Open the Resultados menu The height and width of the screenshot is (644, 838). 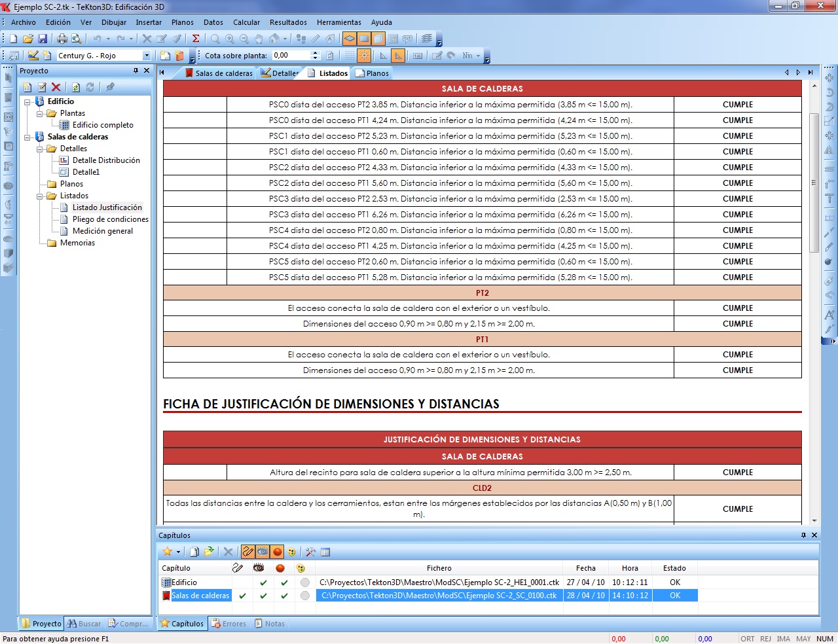tap(288, 22)
